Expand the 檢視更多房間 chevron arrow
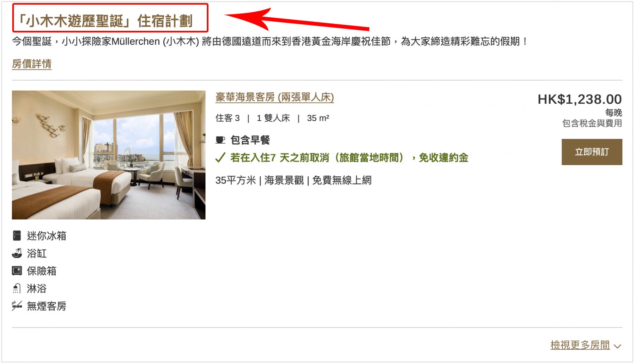This screenshot has width=635, height=364. (x=617, y=346)
